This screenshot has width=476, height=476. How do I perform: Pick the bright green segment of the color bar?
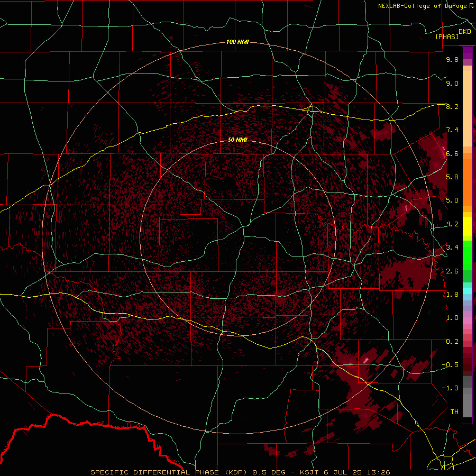467,255
